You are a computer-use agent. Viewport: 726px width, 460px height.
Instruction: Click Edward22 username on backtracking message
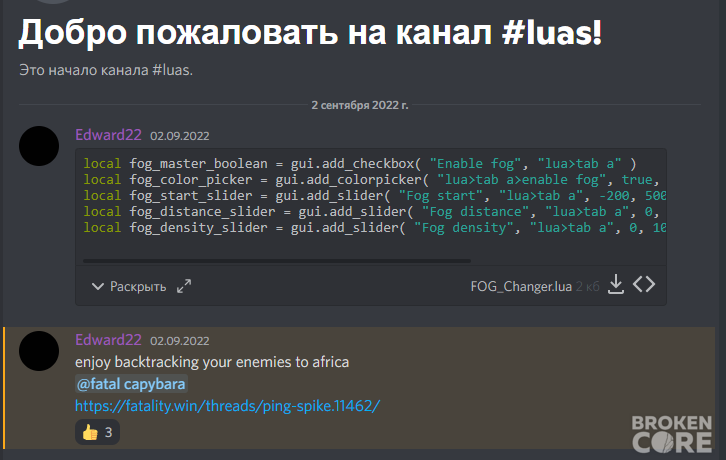click(x=108, y=340)
